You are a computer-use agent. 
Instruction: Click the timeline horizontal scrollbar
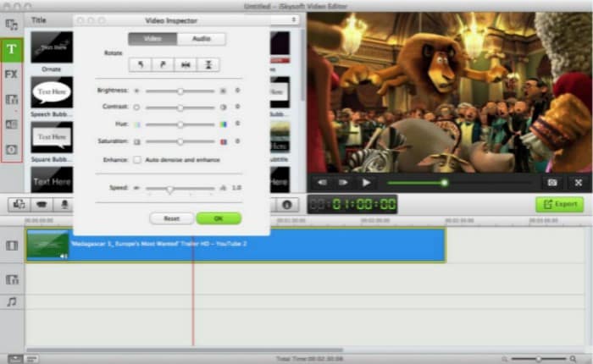tap(185, 350)
